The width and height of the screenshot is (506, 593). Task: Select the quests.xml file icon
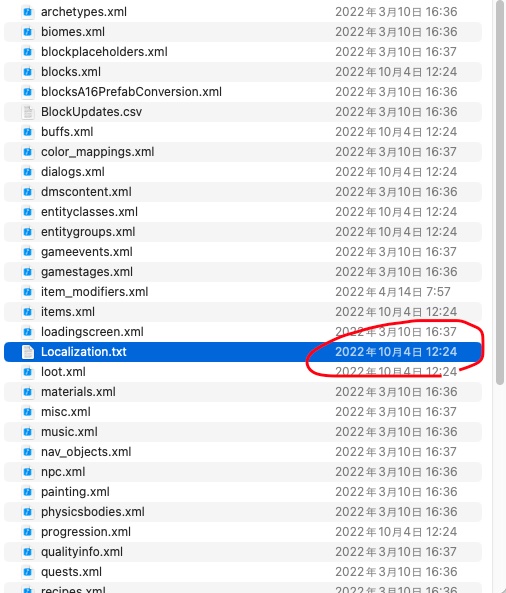[28, 572]
